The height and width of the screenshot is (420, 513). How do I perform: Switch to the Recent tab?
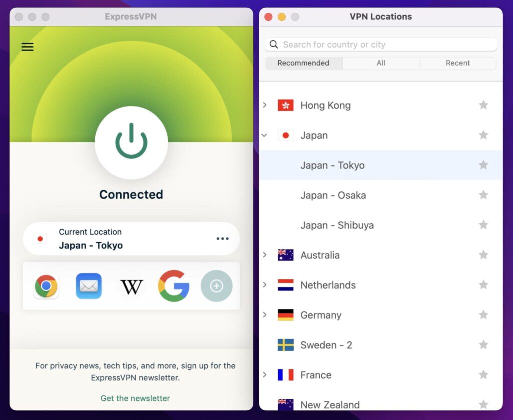point(458,63)
